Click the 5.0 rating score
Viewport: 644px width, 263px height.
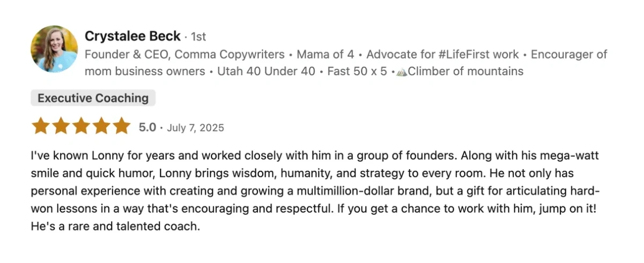click(x=147, y=127)
